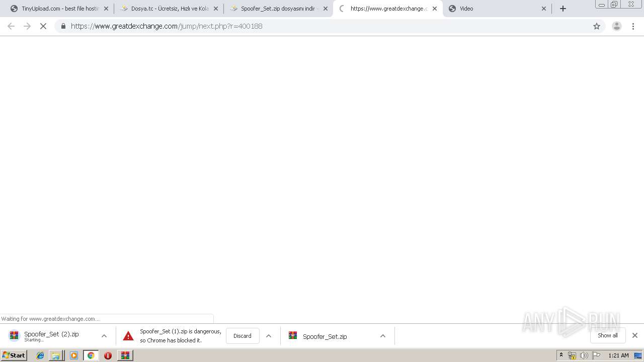Screen dimensions: 644x362
Task: Show all downloads
Action: coord(608,335)
